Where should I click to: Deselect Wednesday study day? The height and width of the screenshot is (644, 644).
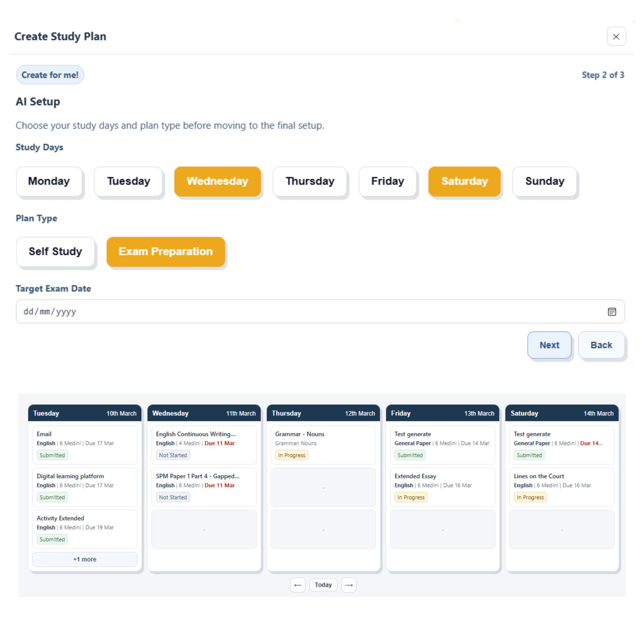217,181
